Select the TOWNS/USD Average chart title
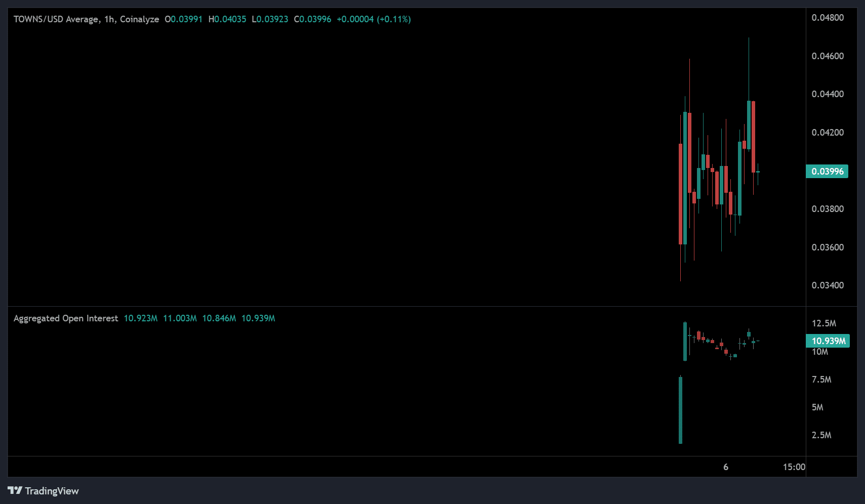The height and width of the screenshot is (504, 865). [x=86, y=19]
